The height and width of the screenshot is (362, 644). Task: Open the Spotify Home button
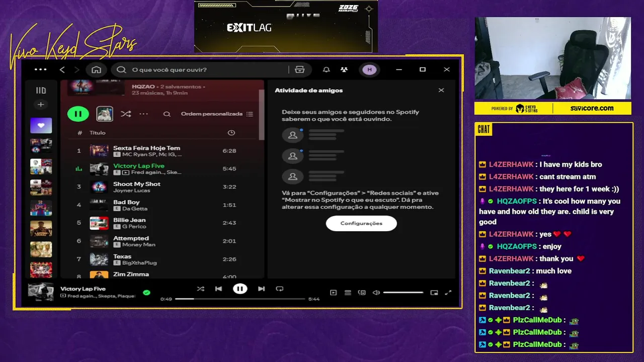[x=97, y=69]
